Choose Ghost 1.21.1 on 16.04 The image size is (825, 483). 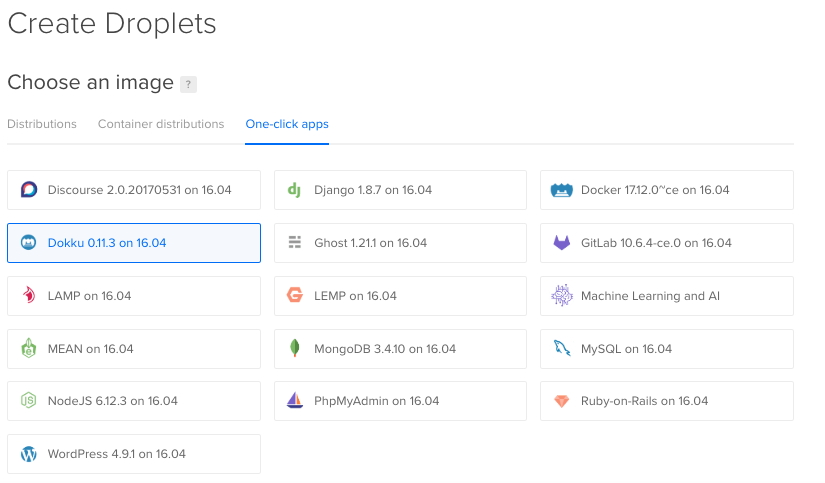coord(400,243)
